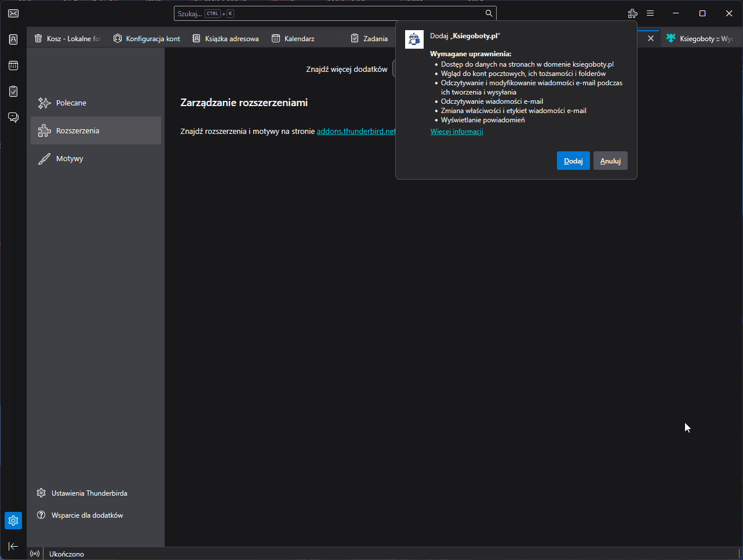This screenshot has height=560, width=743.
Task: Click Zmiana właściwości i etykiet permission line
Action: point(513,111)
